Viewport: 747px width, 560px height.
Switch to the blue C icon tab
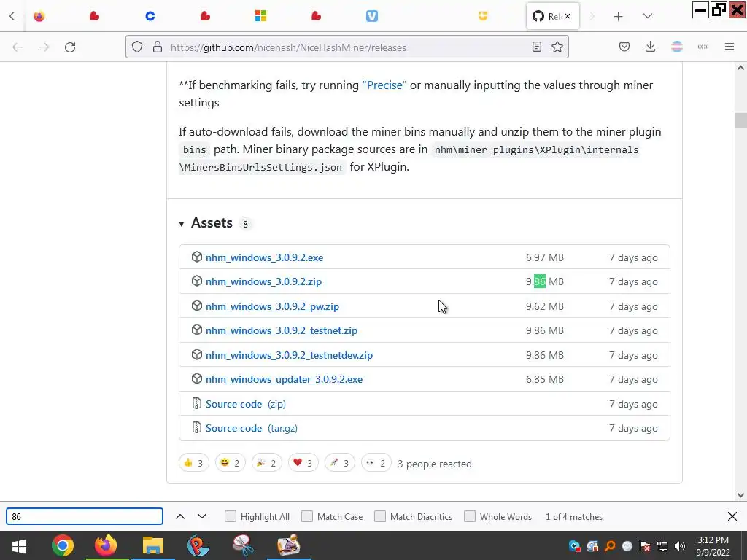(150, 16)
